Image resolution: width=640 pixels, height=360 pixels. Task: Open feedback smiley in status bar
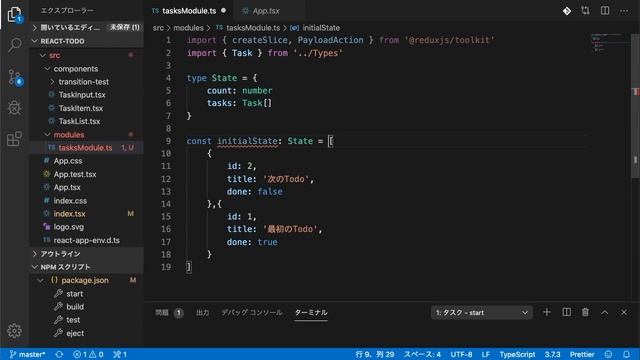(609, 354)
